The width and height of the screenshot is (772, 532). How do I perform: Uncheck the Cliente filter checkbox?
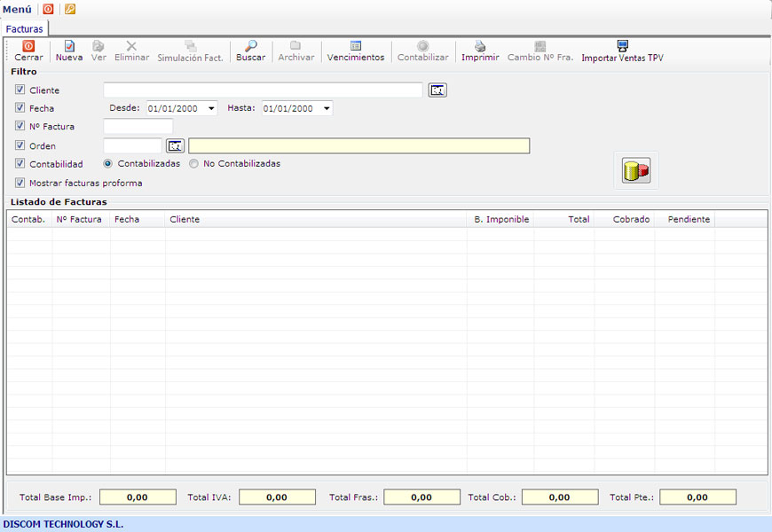pos(20,90)
